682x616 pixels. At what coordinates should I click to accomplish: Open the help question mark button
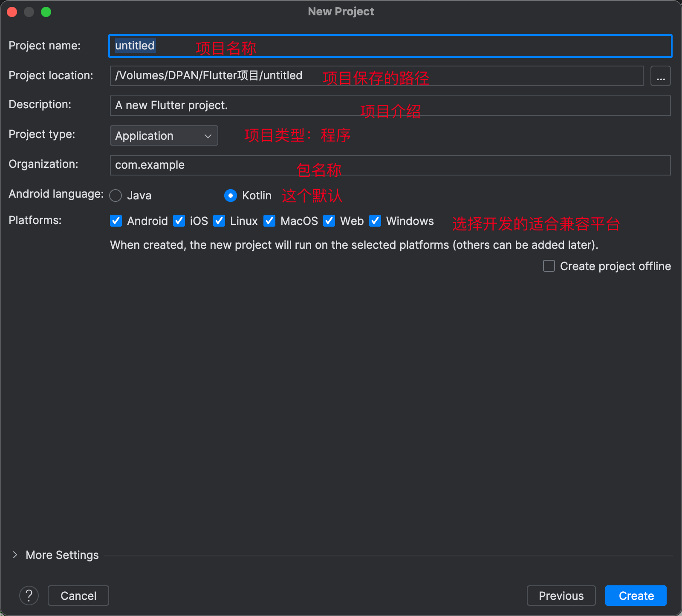coord(29,596)
